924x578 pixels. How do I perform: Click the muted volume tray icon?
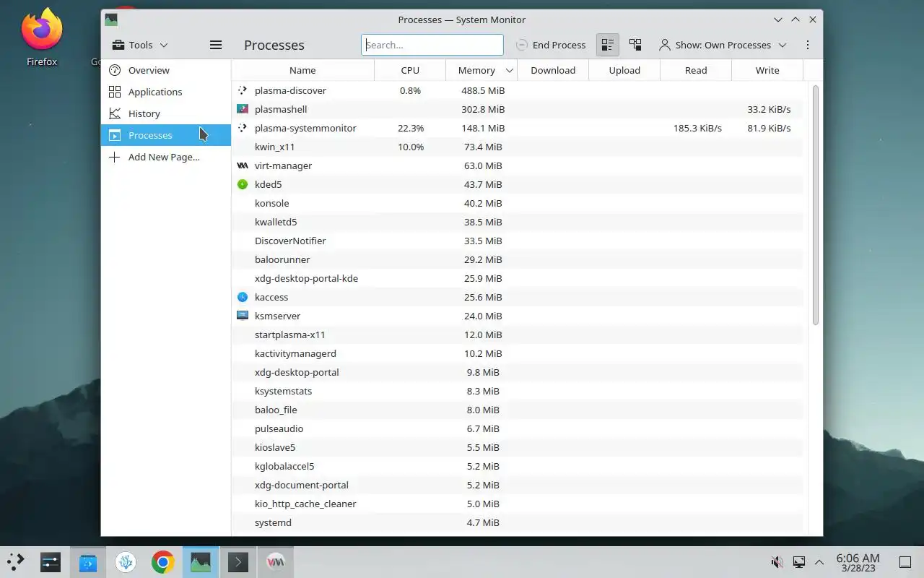coord(777,561)
